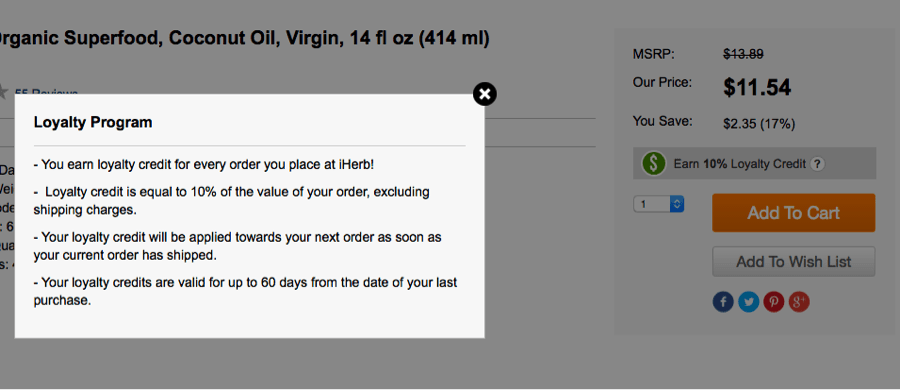The width and height of the screenshot is (900, 390).
Task: Open the quantity dropdown
Action: click(658, 204)
